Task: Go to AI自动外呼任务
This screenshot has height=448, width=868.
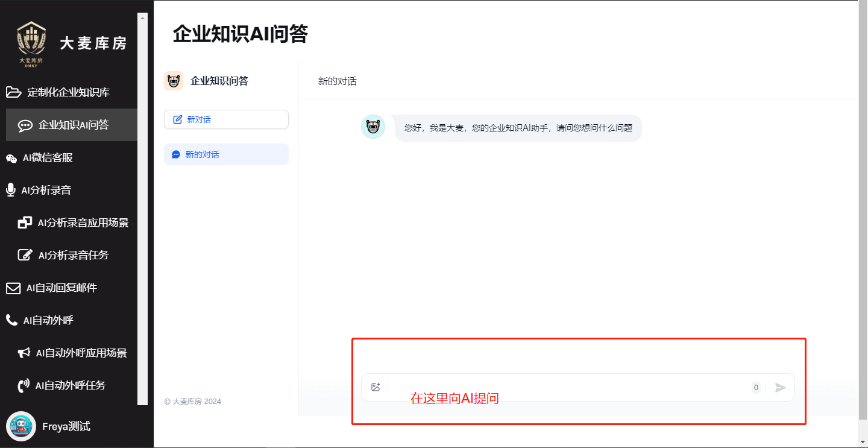Action: pos(72,385)
